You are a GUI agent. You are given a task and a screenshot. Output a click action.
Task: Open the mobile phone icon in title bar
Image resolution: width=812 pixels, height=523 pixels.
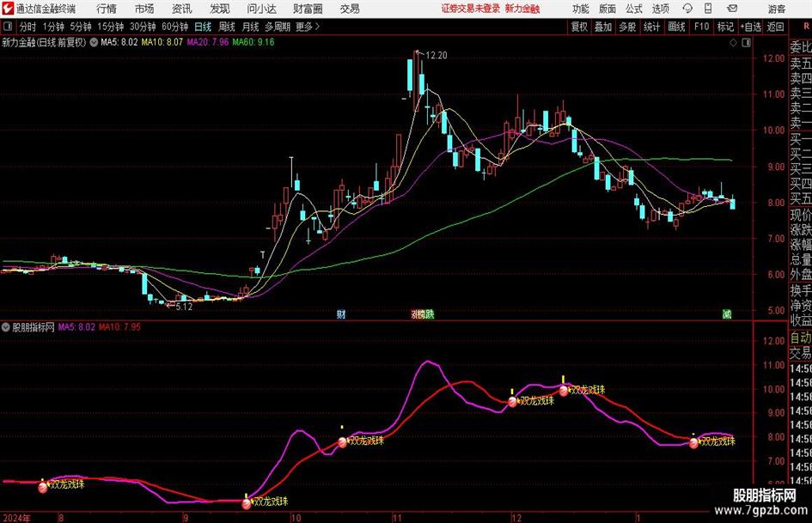point(708,9)
